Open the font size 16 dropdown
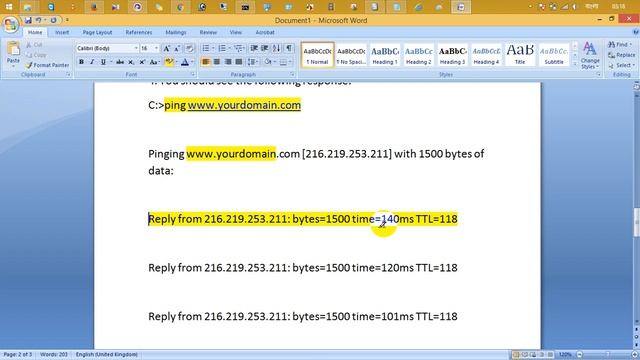This screenshot has width=640, height=360. tap(156, 49)
